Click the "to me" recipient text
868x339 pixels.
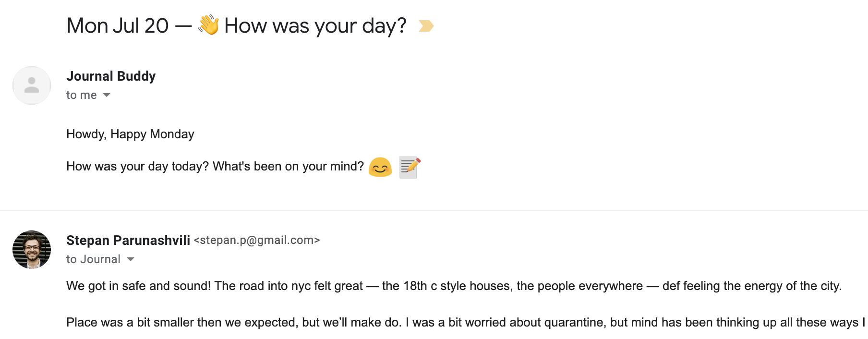82,95
